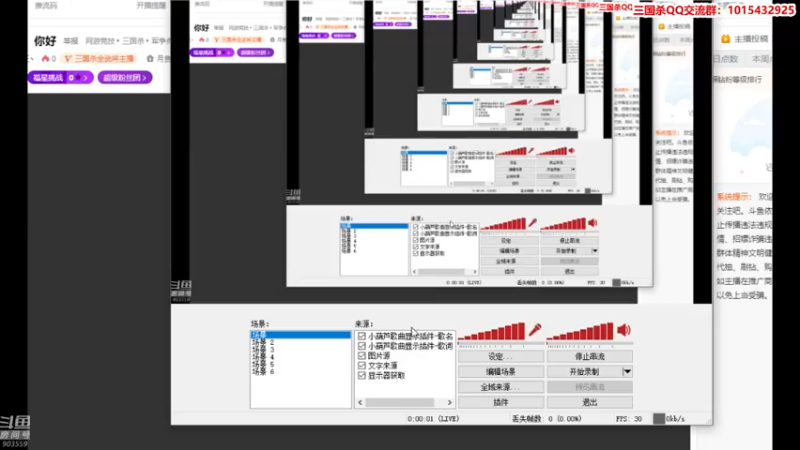800x450 pixels.
Task: Click 福星挑战 purple button on outermost page
Action: [x=60, y=78]
